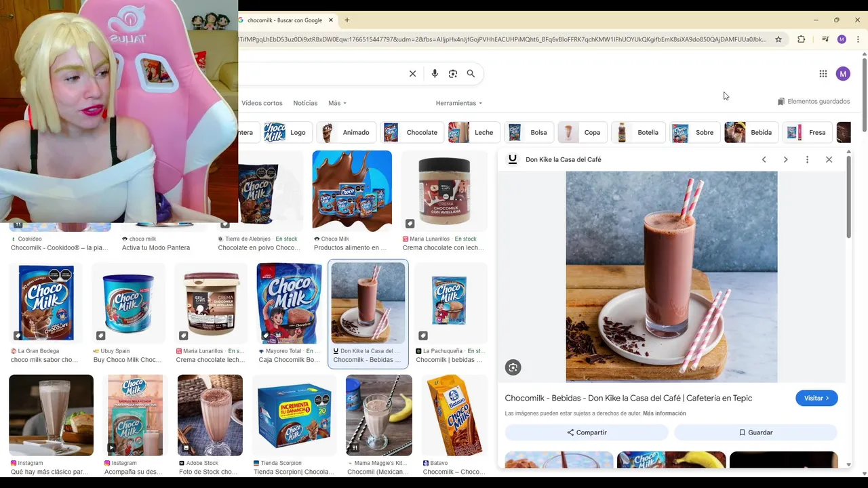Open La Pachuqueña Chocomilk thumbnail
This screenshot has width=868, height=488.
pyautogui.click(x=449, y=303)
